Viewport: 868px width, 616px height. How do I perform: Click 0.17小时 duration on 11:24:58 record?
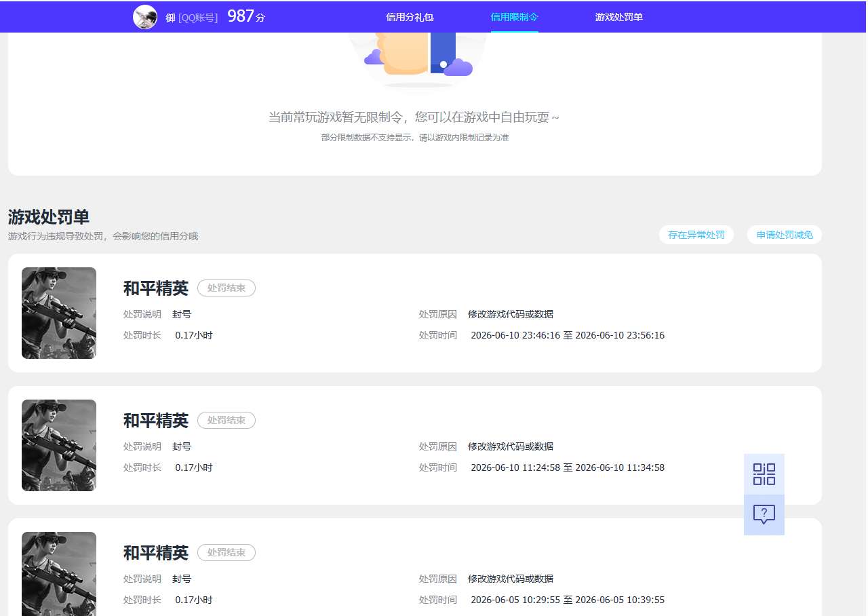pyautogui.click(x=194, y=467)
